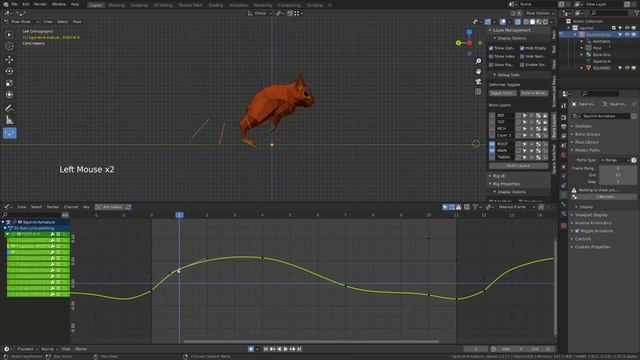Select the Annotate tool in viewport toolbar
Image resolution: width=640 pixels, height=360 pixels.
9,108
